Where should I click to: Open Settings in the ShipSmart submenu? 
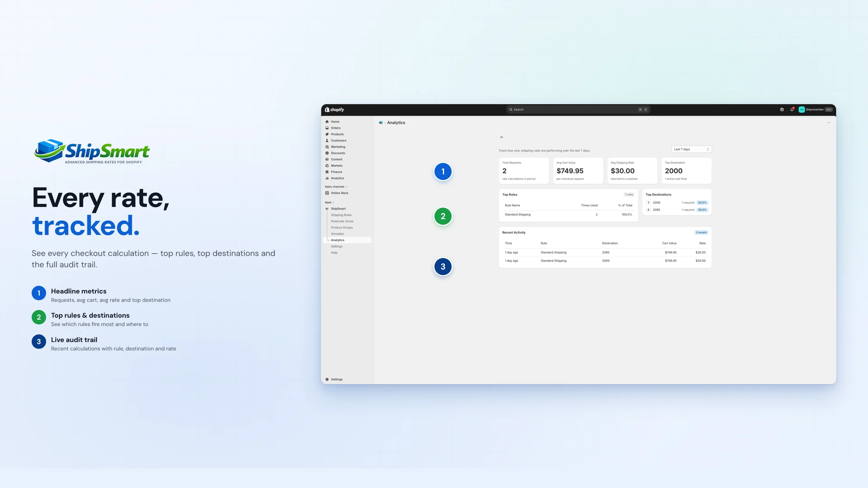point(336,247)
